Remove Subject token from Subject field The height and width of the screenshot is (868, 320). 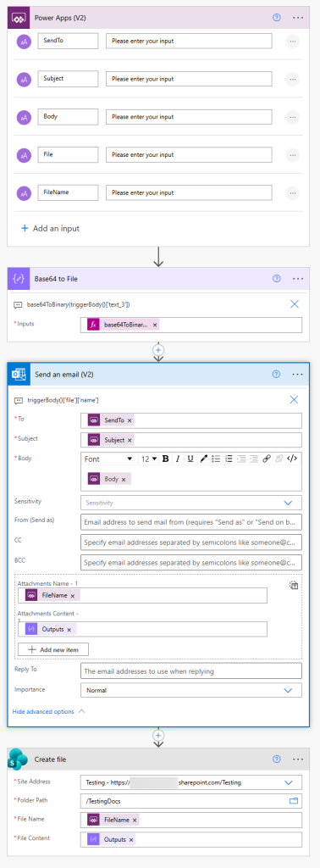point(130,440)
